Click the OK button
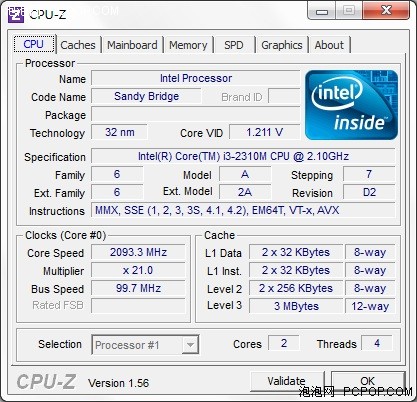 tap(368, 381)
